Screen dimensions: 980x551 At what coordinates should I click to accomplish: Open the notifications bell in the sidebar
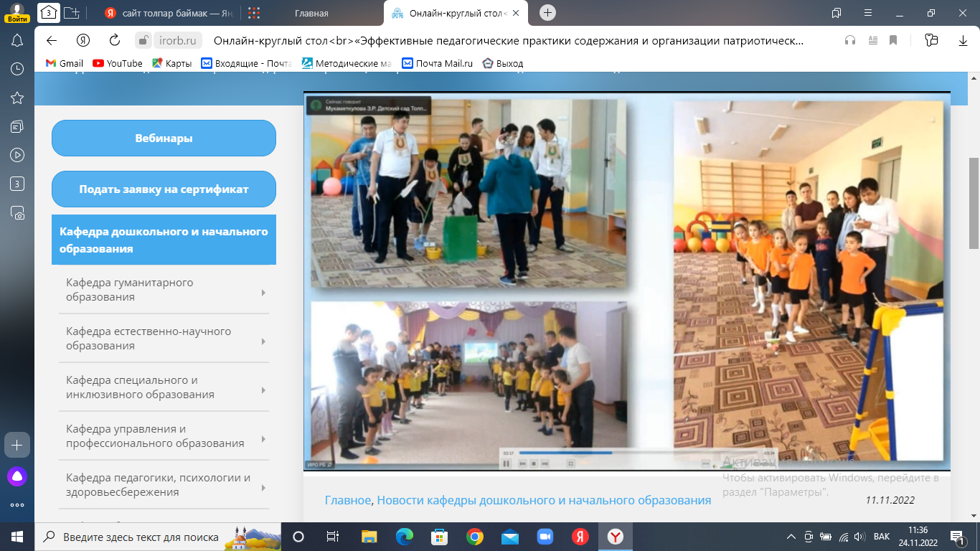18,40
